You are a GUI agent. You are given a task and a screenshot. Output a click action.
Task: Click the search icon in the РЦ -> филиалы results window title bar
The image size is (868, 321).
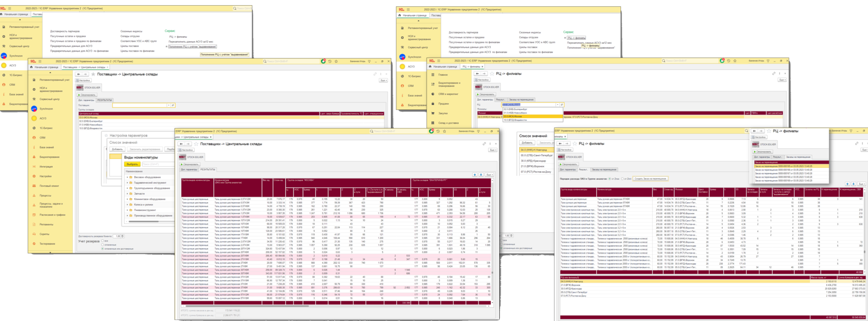[747, 131]
